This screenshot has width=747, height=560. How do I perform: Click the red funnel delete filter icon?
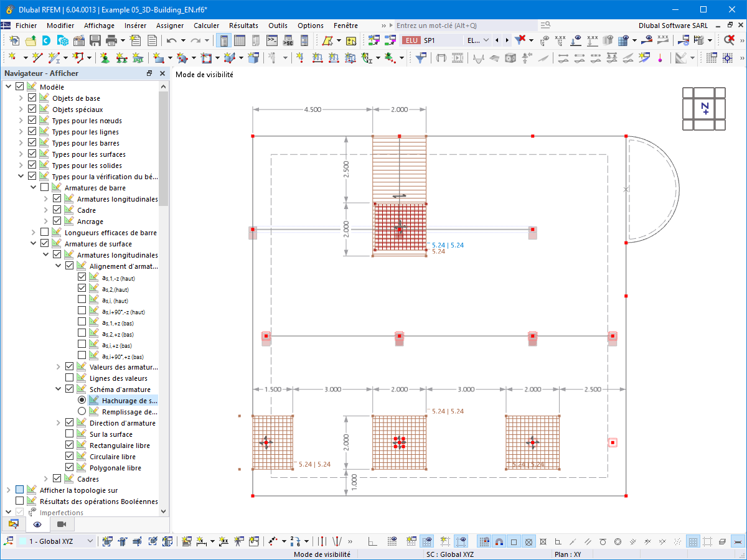(x=520, y=40)
